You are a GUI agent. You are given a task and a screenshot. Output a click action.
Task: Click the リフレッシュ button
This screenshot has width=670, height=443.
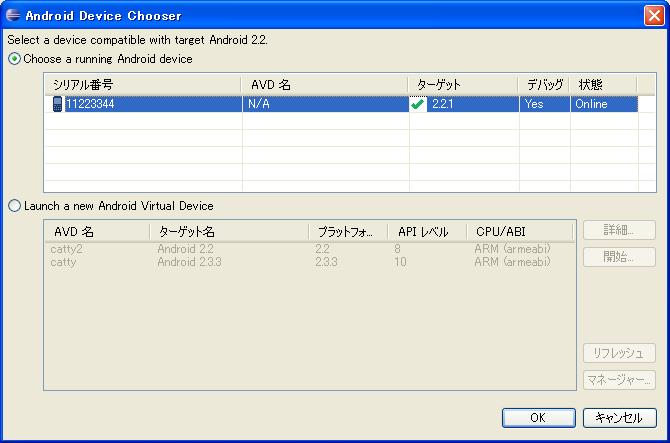(619, 353)
